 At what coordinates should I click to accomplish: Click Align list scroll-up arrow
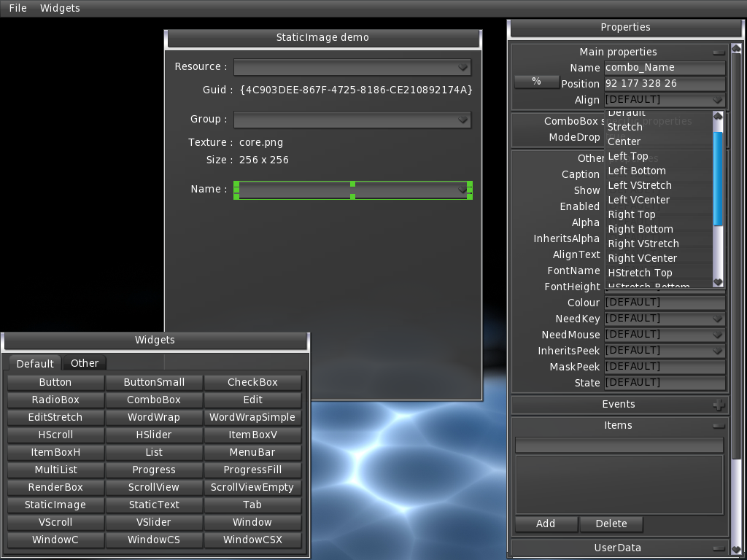pos(718,116)
